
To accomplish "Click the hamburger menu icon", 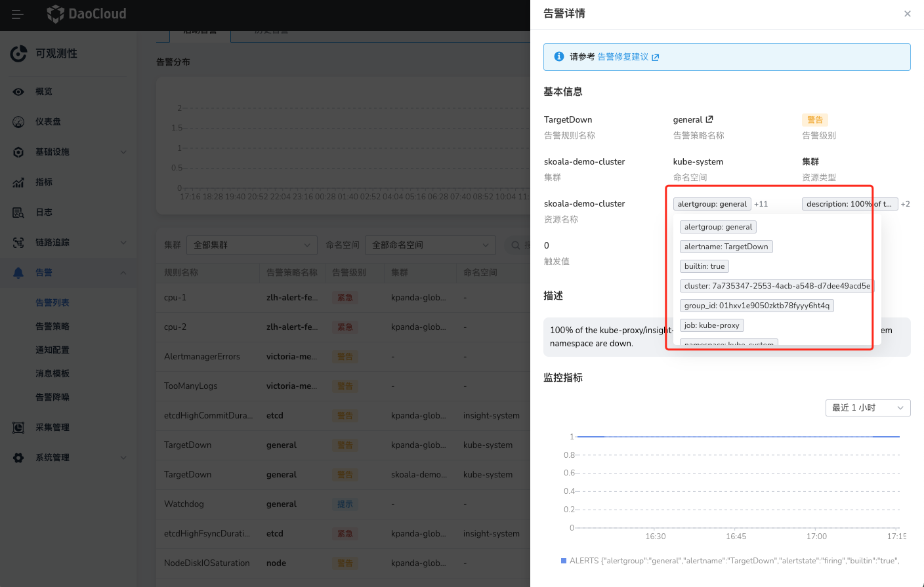I will pos(18,14).
